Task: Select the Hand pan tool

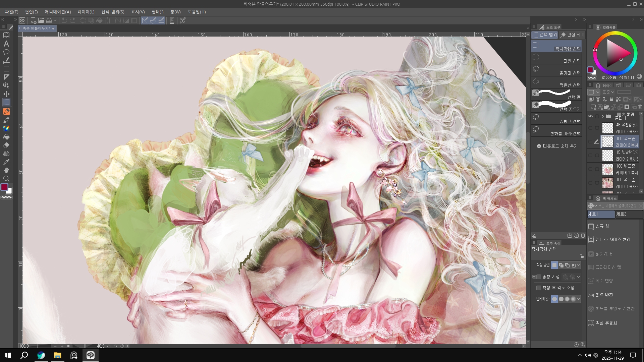Action: point(6,170)
